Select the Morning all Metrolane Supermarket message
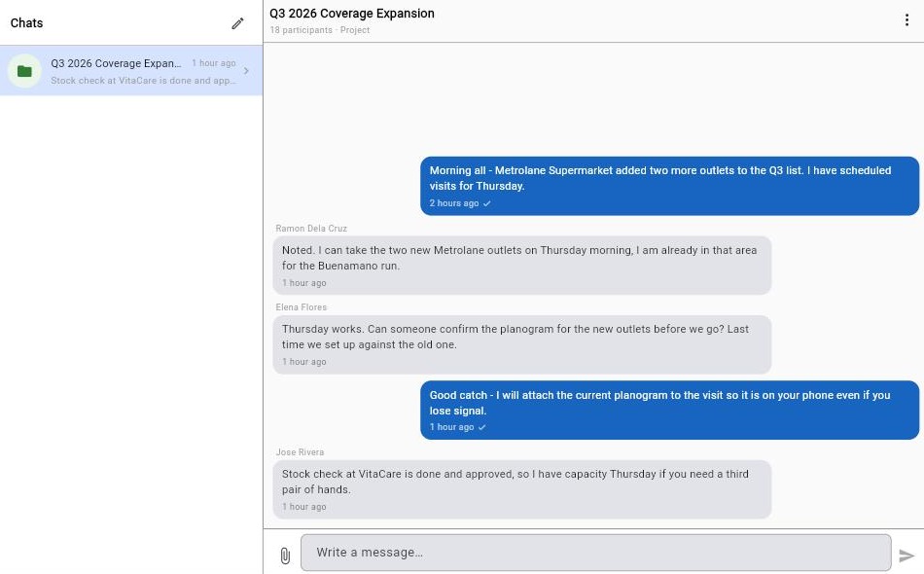 tap(669, 186)
